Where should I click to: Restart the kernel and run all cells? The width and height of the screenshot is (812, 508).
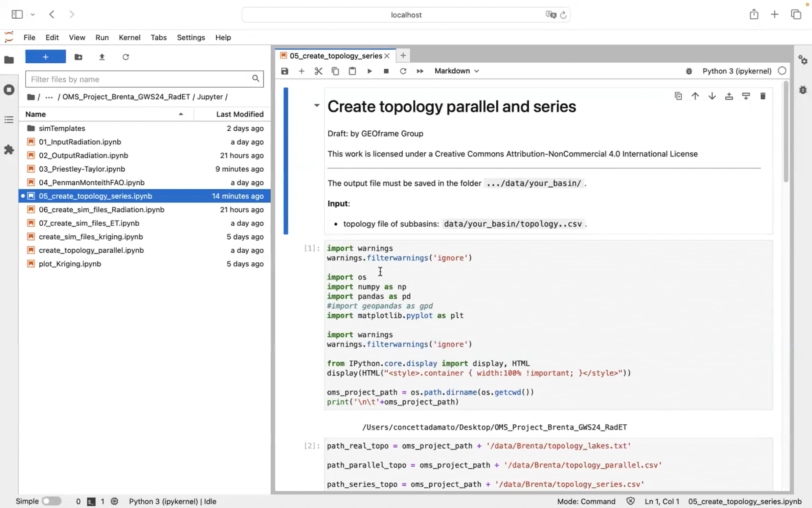(x=420, y=71)
